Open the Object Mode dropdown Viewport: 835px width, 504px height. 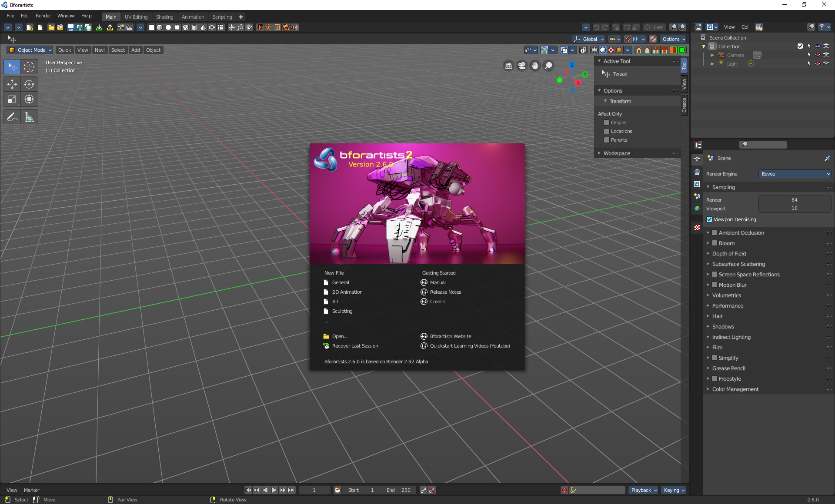pyautogui.click(x=30, y=50)
